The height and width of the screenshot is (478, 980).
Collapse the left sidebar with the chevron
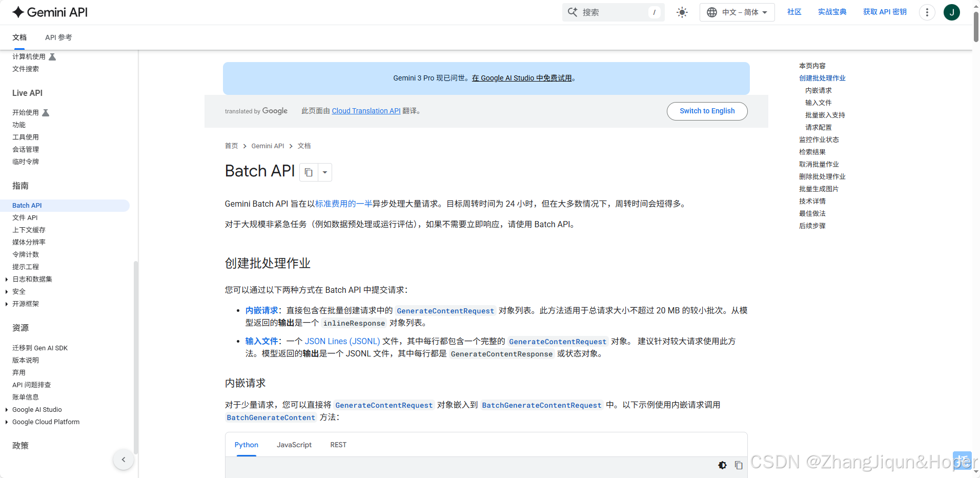pyautogui.click(x=123, y=460)
